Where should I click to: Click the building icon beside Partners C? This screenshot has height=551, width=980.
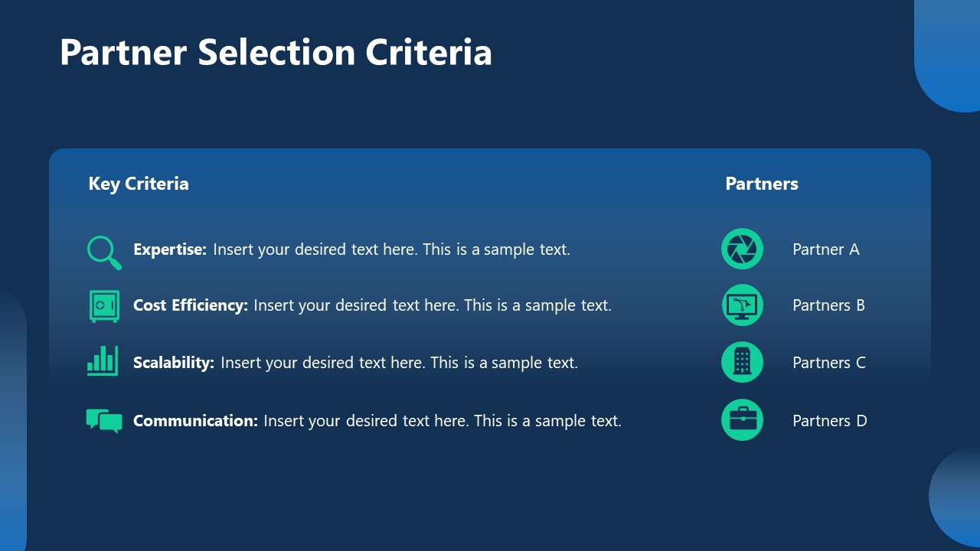(x=742, y=362)
